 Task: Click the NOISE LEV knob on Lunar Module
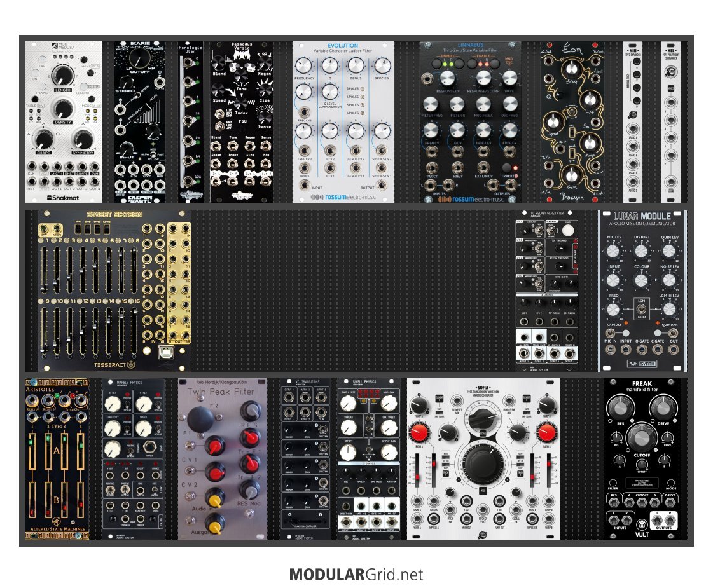pos(669,280)
